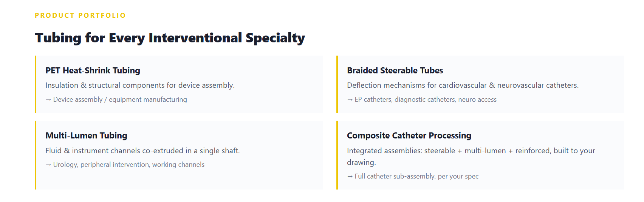Click the Deflection mechanisms description text

(x=463, y=85)
